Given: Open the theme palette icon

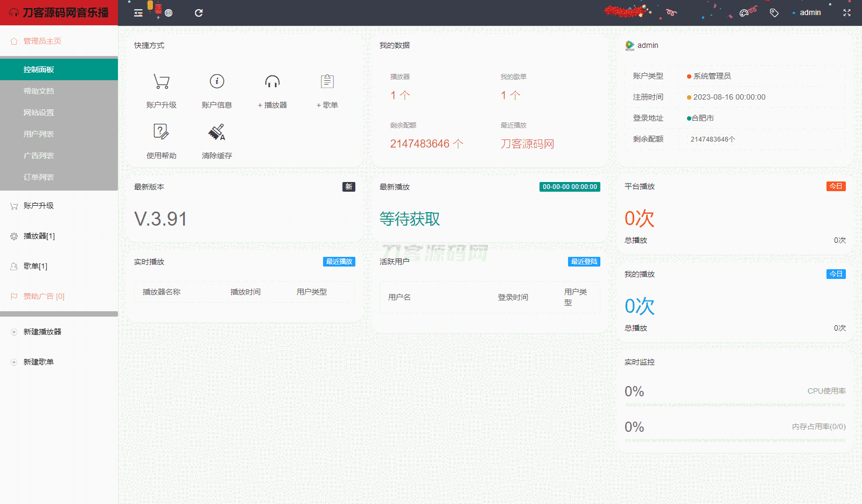Looking at the screenshot, I should (x=744, y=13).
